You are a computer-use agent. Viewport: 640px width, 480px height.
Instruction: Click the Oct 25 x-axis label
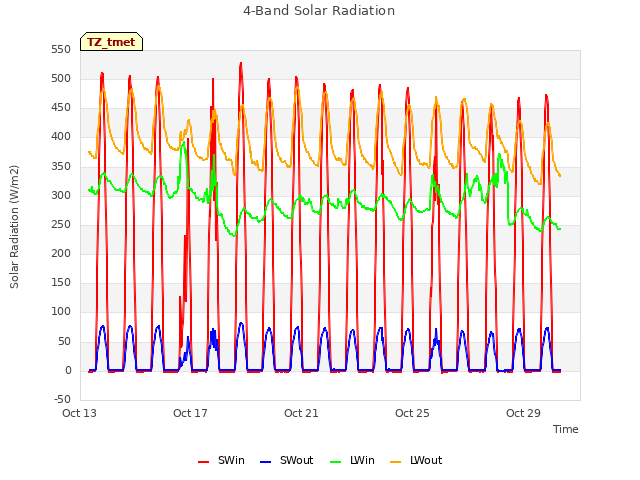click(412, 413)
